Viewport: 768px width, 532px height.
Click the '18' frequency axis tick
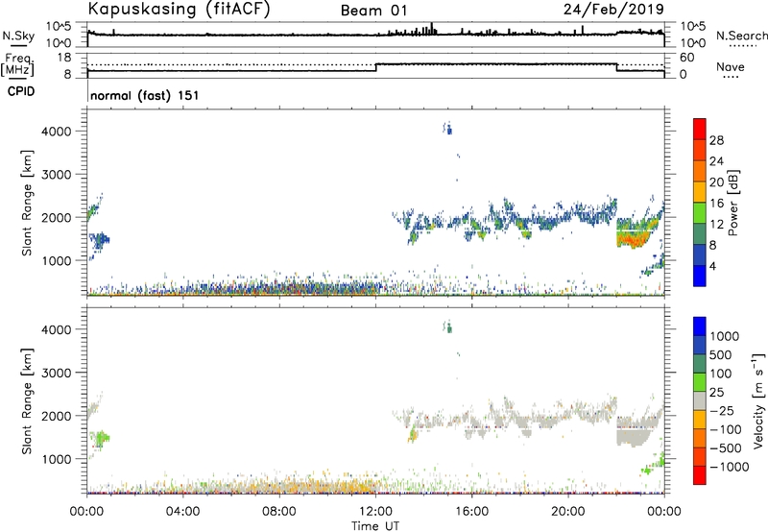pos(63,58)
